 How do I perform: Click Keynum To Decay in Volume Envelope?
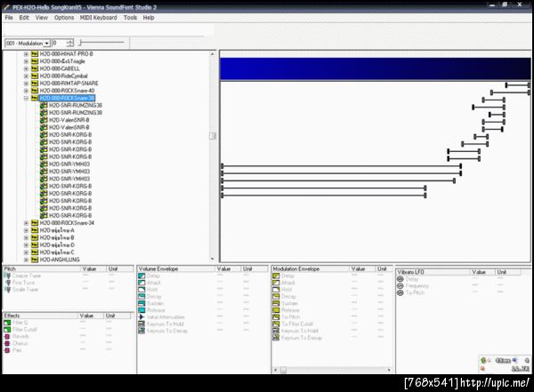tap(167, 331)
